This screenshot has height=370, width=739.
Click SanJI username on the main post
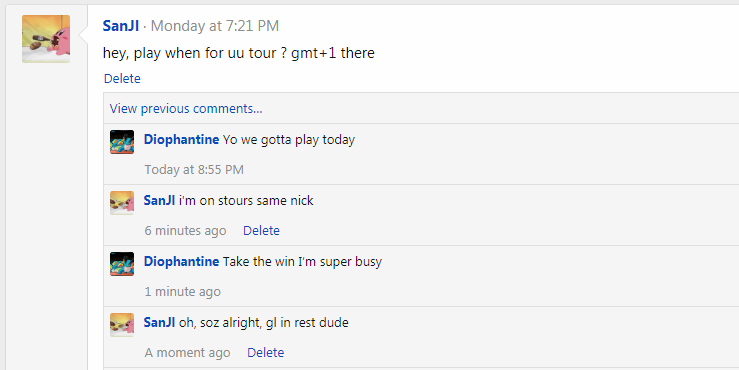pyautogui.click(x=121, y=26)
